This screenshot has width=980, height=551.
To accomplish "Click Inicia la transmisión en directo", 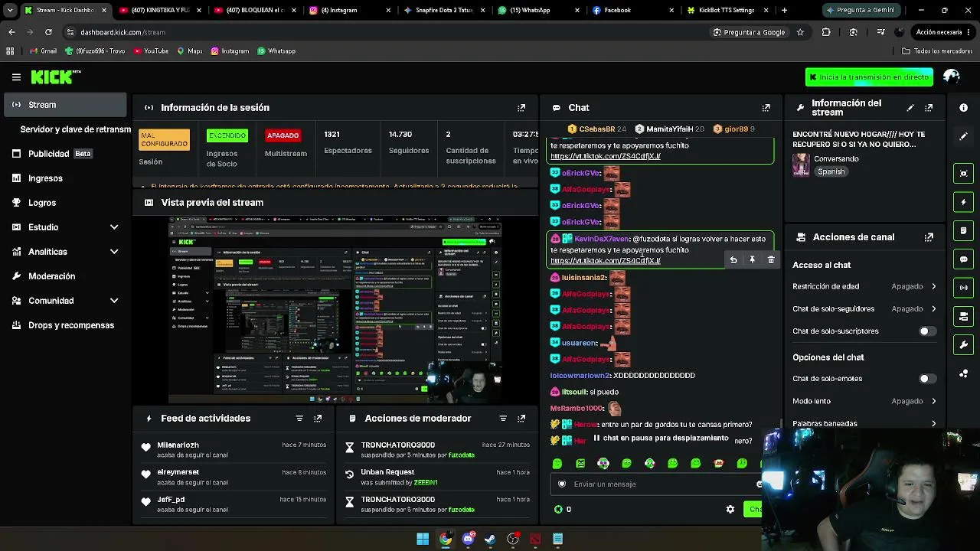I will coord(869,77).
